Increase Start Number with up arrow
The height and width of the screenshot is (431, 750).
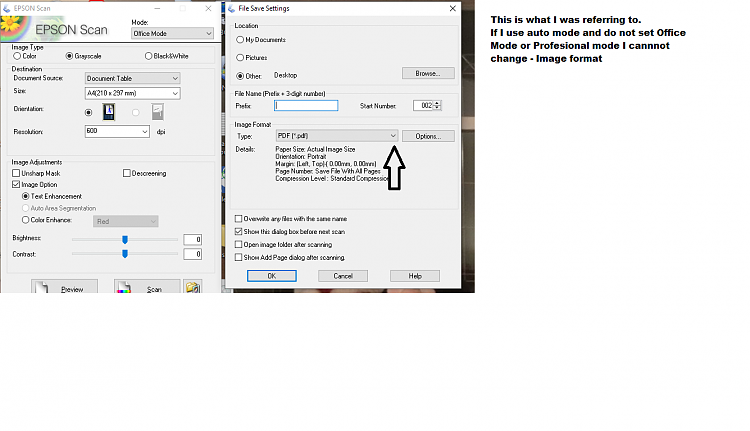pos(437,103)
